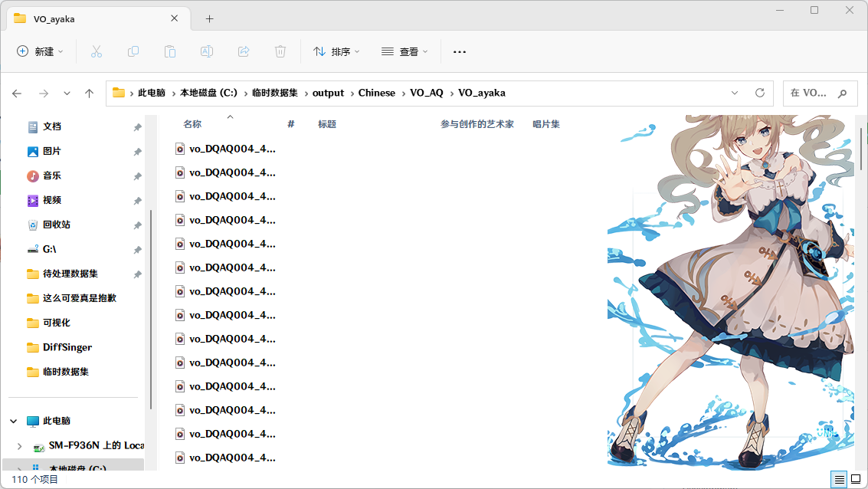Click the Paste icon in toolbar
Image resolution: width=868 pixels, height=489 pixels.
click(169, 51)
